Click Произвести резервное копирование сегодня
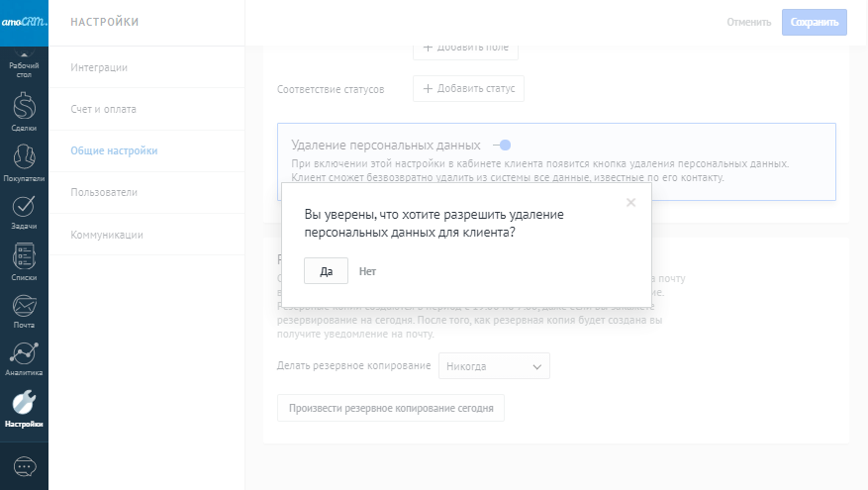The height and width of the screenshot is (490, 868). [391, 408]
